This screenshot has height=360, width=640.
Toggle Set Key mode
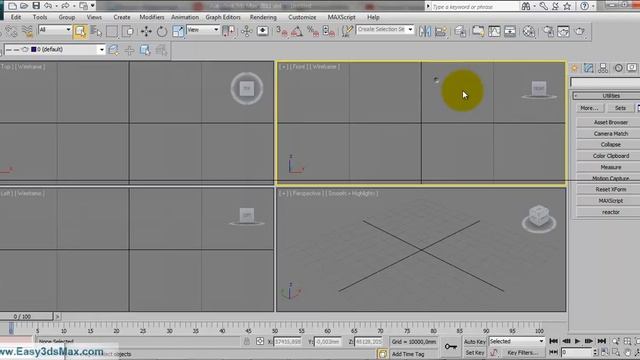[x=475, y=352]
